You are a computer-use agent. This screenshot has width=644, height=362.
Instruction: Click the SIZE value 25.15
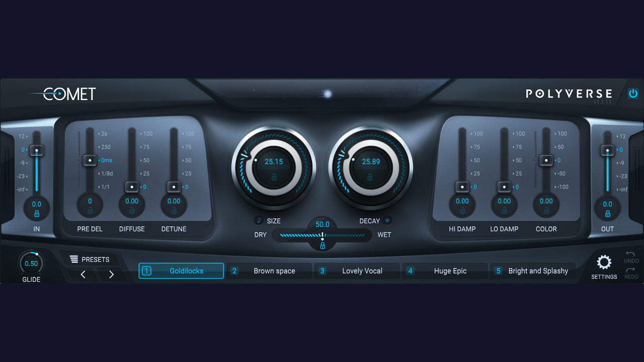pos(274,162)
